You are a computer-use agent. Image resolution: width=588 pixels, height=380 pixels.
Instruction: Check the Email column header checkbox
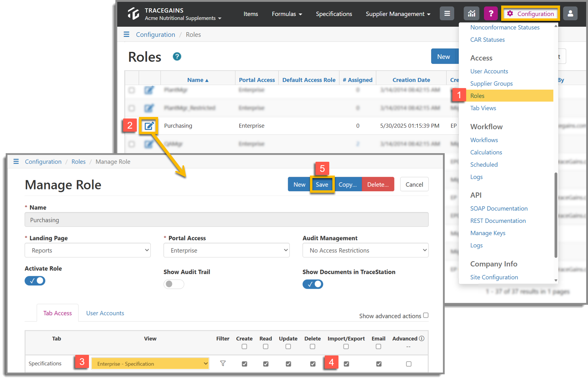[379, 347]
